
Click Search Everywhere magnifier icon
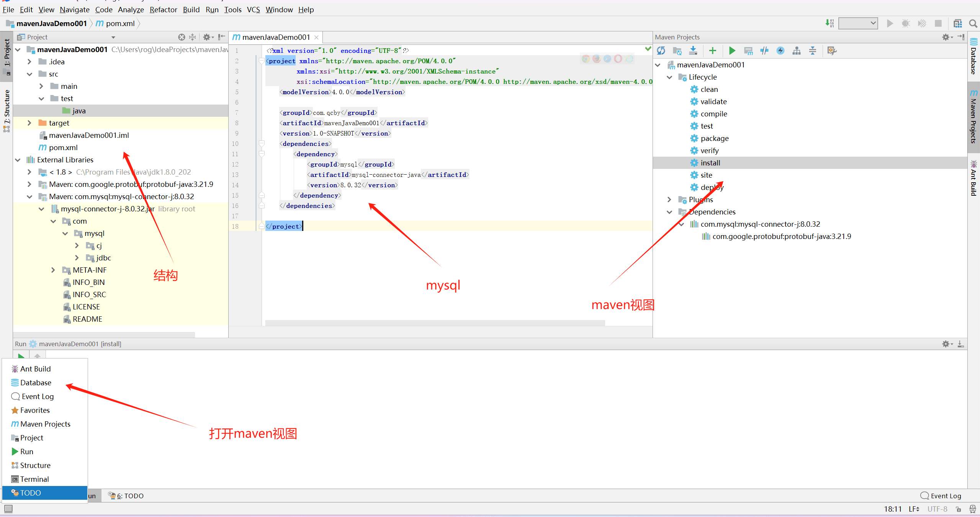coord(973,24)
